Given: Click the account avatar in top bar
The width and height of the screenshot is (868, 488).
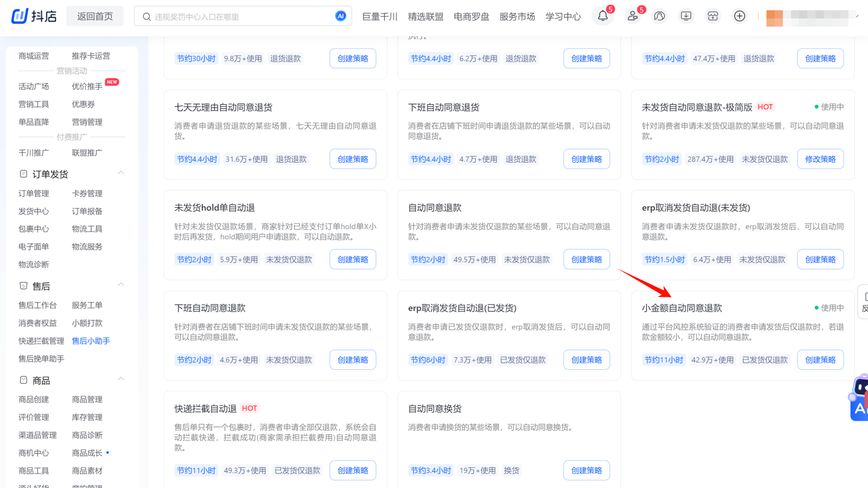Looking at the screenshot, I should (774, 18).
